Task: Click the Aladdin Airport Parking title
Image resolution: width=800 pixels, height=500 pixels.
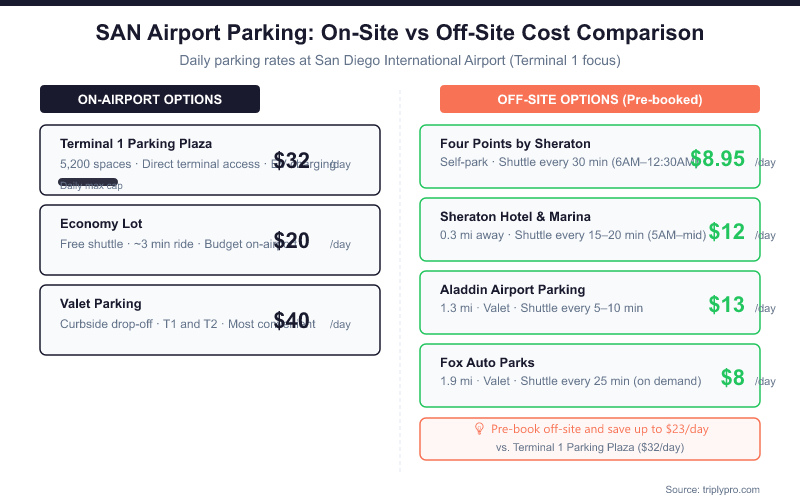Action: (x=512, y=289)
